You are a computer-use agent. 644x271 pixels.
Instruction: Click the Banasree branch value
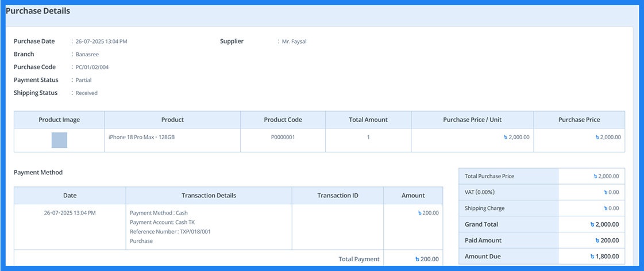point(87,54)
